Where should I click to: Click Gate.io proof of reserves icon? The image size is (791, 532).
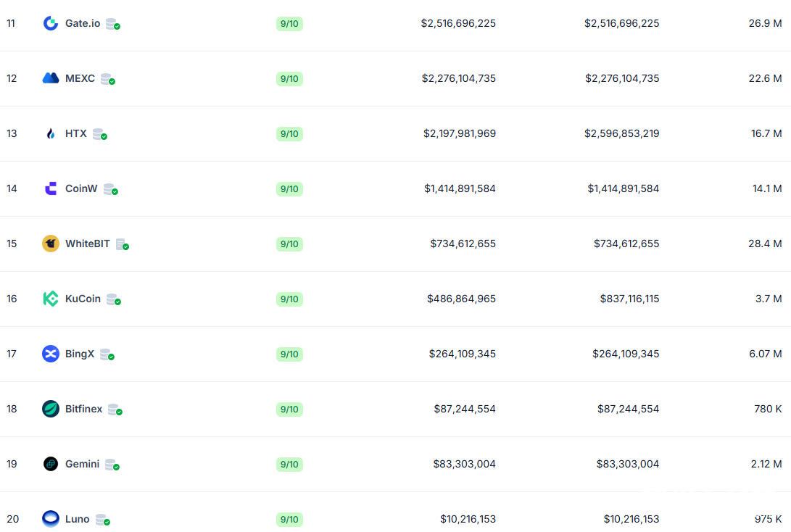[x=112, y=24]
